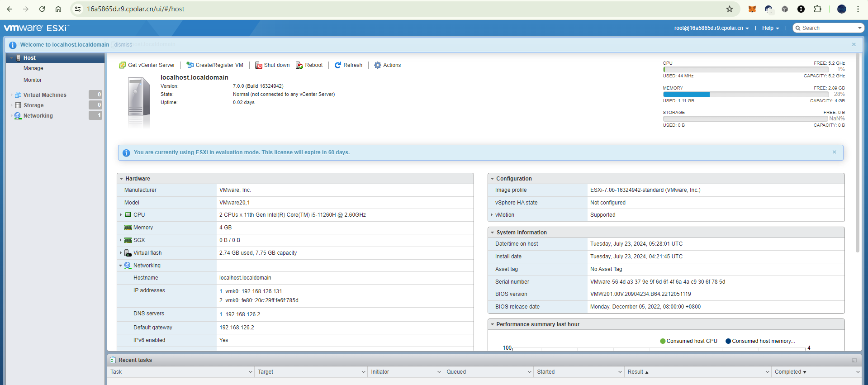Click the Reboot host icon
Screen dimensions: 868x385
click(299, 65)
